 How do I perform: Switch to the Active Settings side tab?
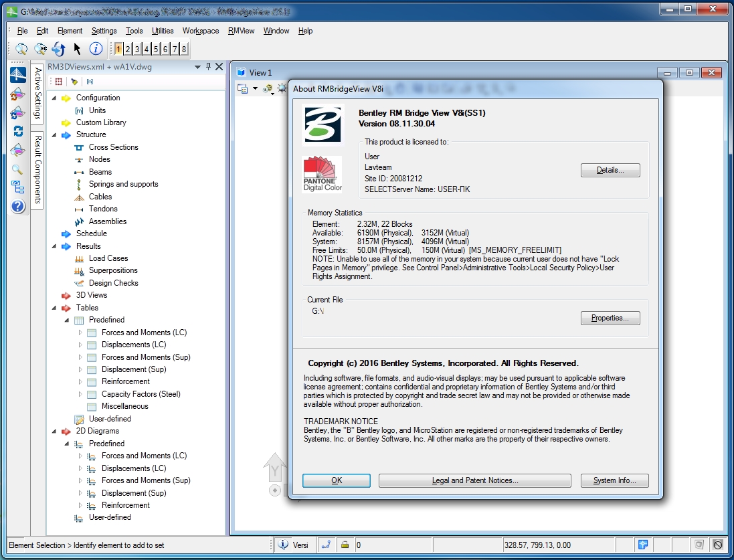(38, 93)
